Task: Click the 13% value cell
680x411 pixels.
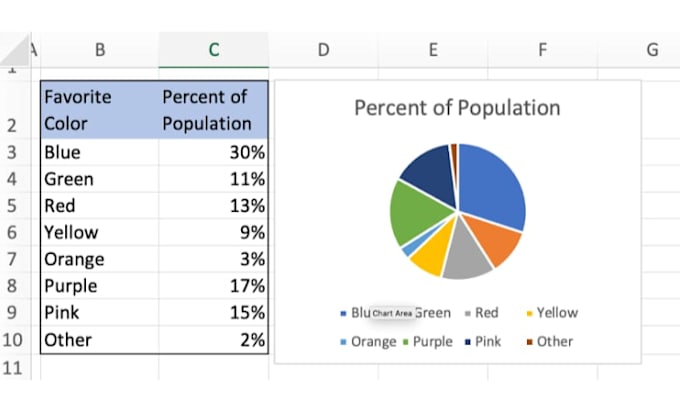Action: (213, 206)
